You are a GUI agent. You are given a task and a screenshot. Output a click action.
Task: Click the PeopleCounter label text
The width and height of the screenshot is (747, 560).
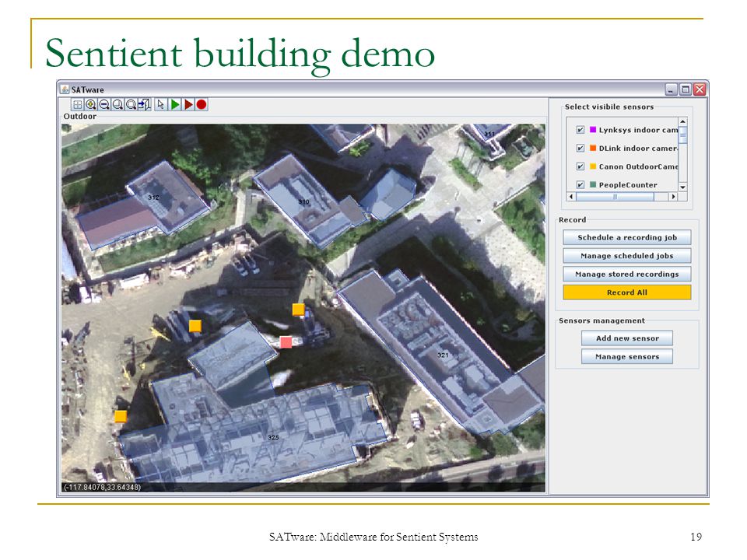click(x=628, y=185)
